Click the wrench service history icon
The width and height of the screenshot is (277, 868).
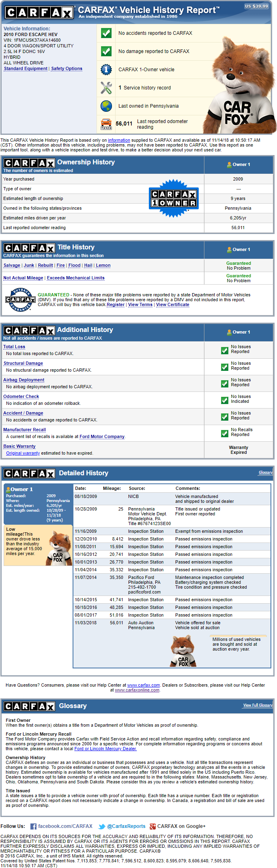(106, 88)
